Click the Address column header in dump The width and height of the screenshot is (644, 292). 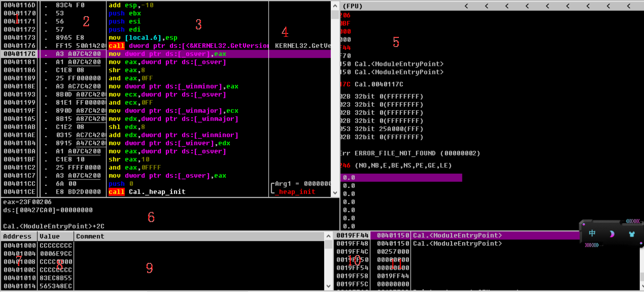click(17, 236)
